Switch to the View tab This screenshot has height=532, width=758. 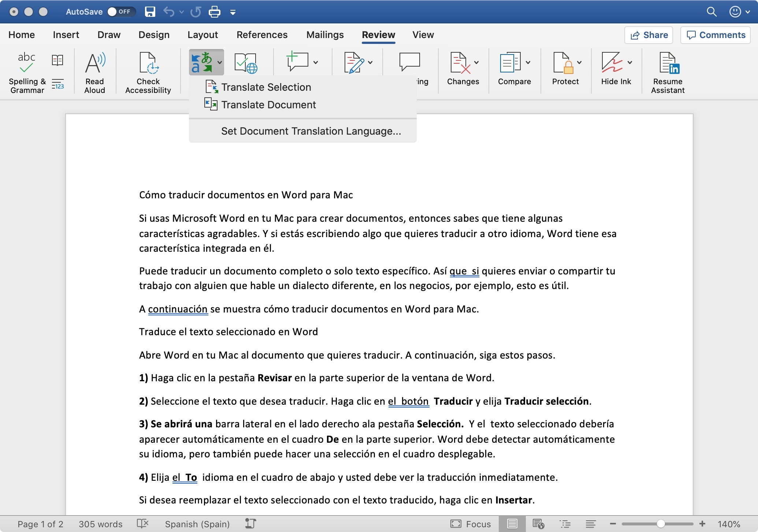click(x=423, y=35)
